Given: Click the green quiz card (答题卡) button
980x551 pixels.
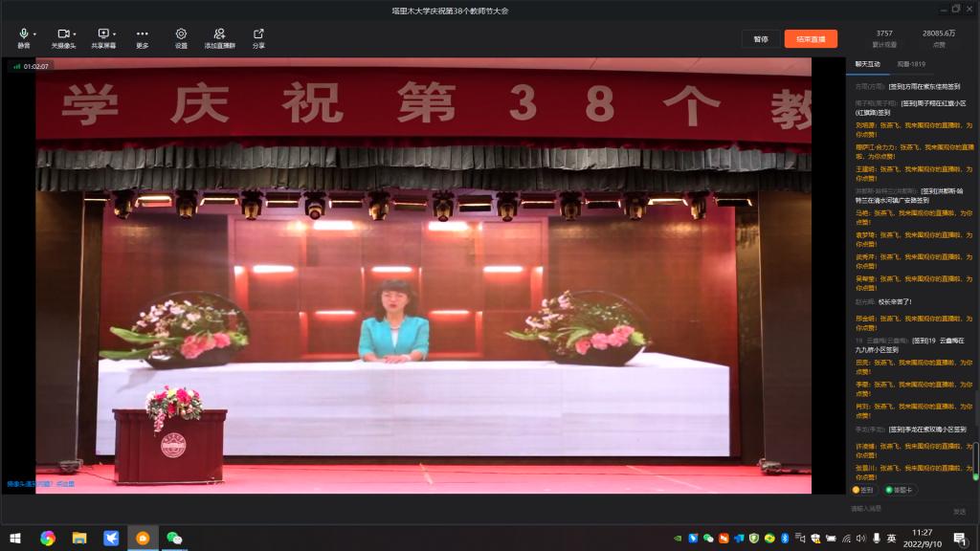Looking at the screenshot, I should (900, 490).
